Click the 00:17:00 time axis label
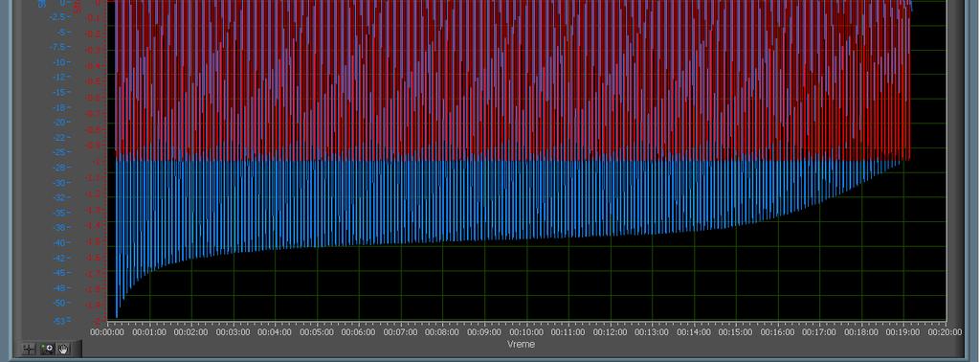 tap(819, 332)
